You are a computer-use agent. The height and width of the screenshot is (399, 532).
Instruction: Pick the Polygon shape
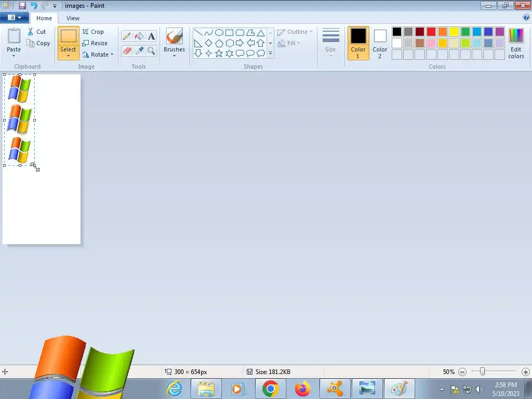pyautogui.click(x=250, y=33)
